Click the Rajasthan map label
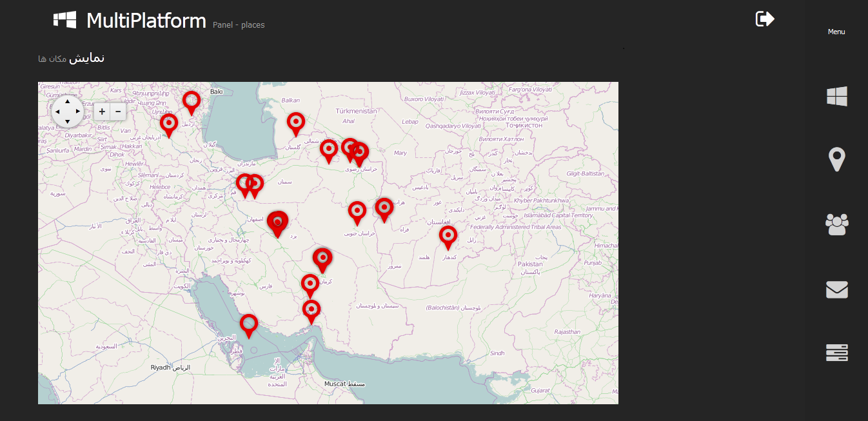This screenshot has width=868, height=421. pyautogui.click(x=567, y=332)
